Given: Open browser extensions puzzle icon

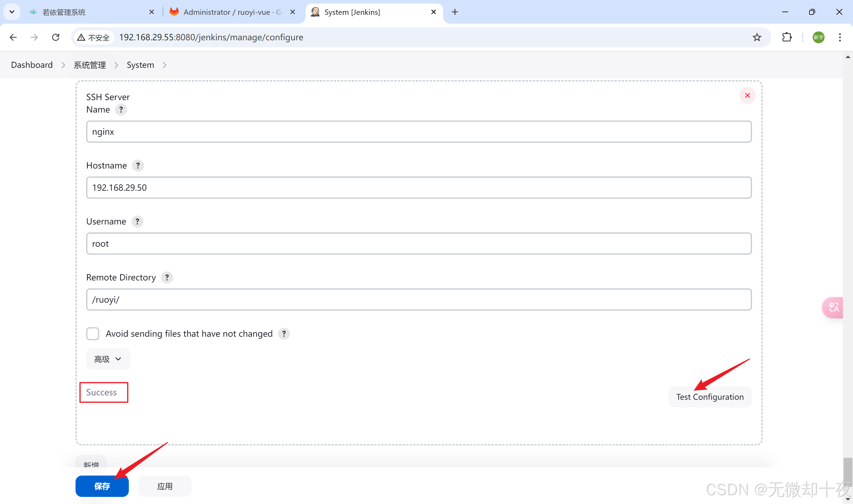Looking at the screenshot, I should (x=787, y=37).
